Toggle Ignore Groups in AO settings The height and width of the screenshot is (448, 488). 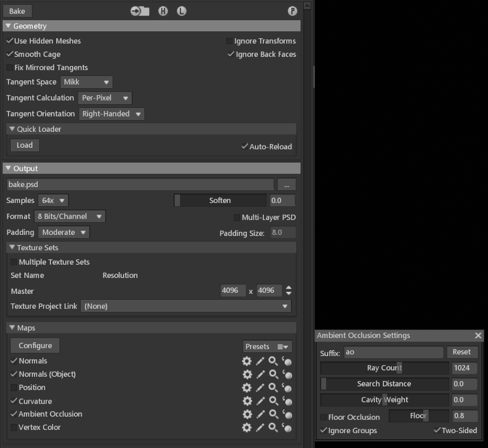[324, 430]
